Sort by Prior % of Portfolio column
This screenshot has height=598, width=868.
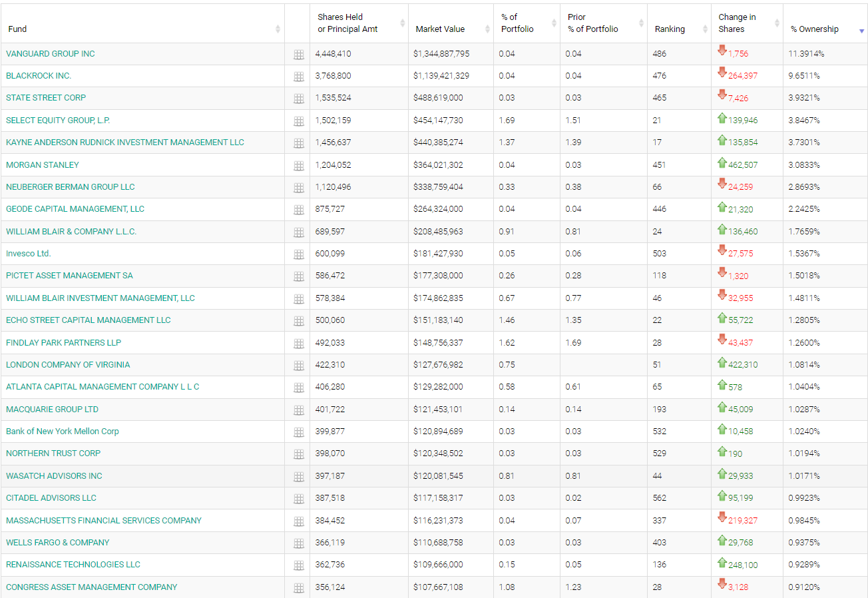click(603, 23)
